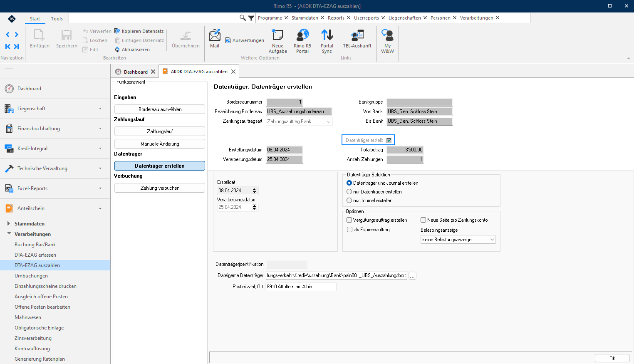634x364 pixels.
Task: Expand the Liegenschaft sidebar section
Action: pyautogui.click(x=55, y=109)
